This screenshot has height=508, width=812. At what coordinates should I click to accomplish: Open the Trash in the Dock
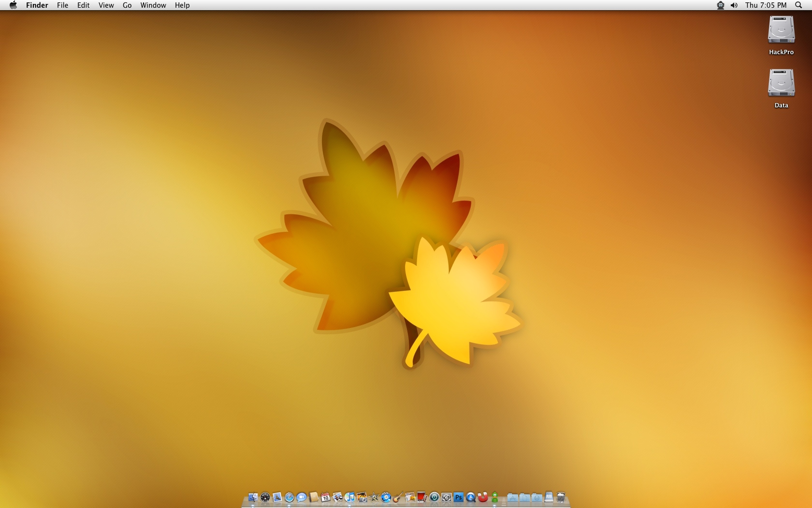(x=561, y=497)
